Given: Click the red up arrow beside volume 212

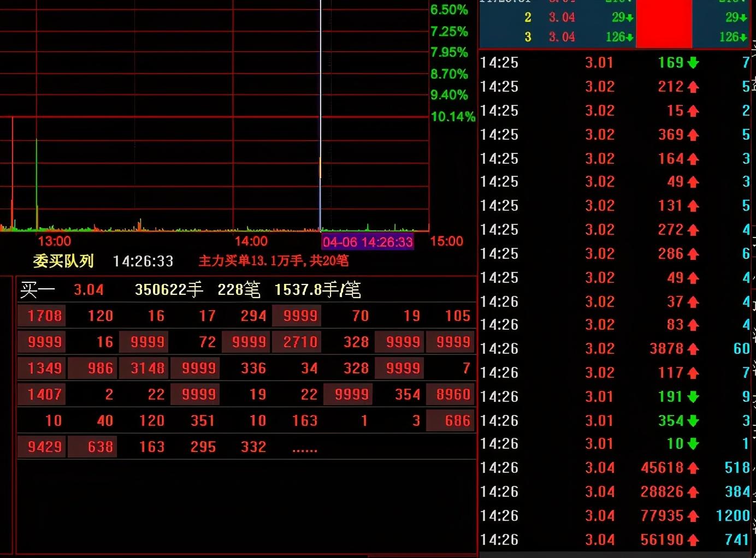Looking at the screenshot, I should 693,87.
